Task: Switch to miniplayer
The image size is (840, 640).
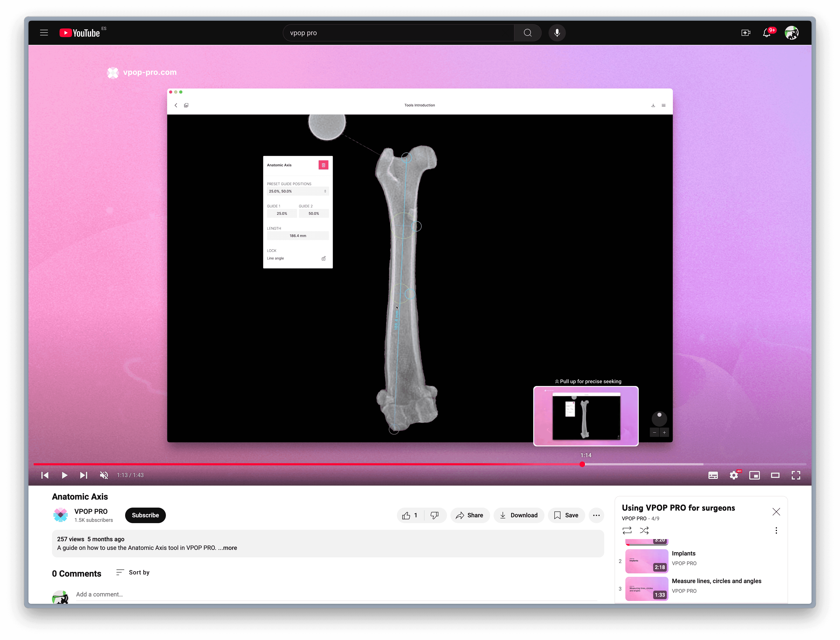Action: pos(754,475)
